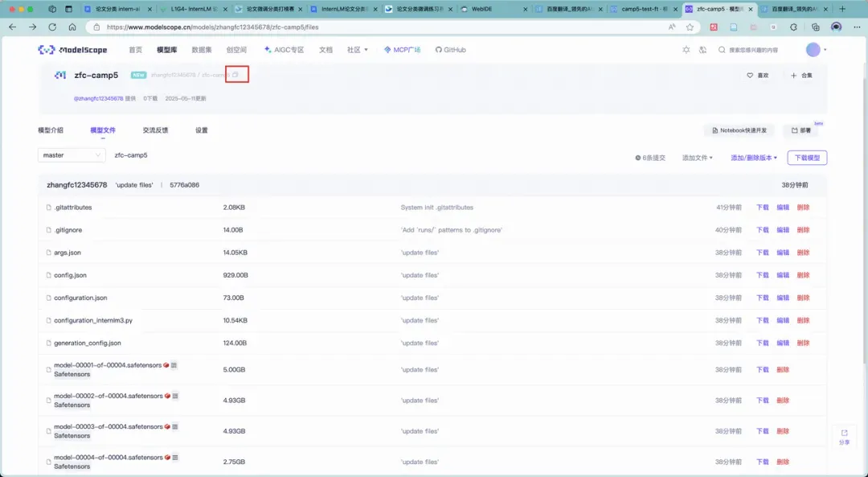Open 文档 in the navigation
868x477 pixels.
[x=325, y=50]
